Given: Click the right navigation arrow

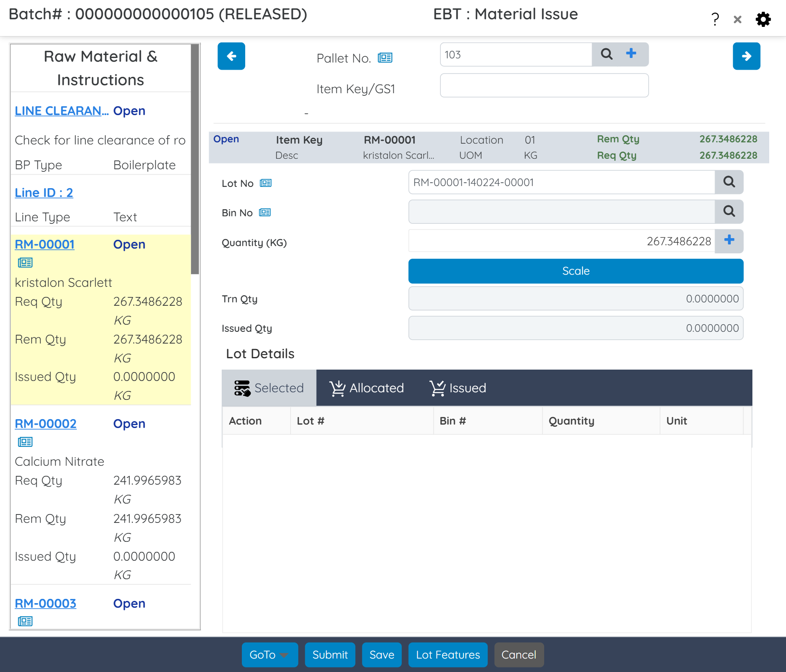Looking at the screenshot, I should pyautogui.click(x=746, y=56).
